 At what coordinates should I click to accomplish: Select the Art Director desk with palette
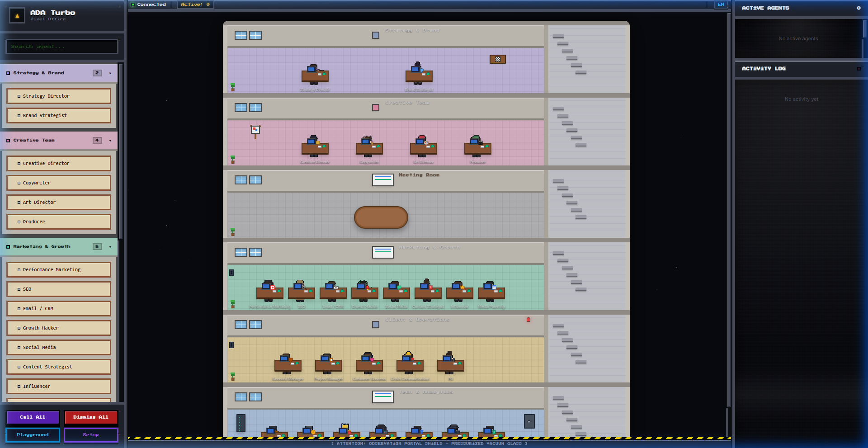point(424,146)
